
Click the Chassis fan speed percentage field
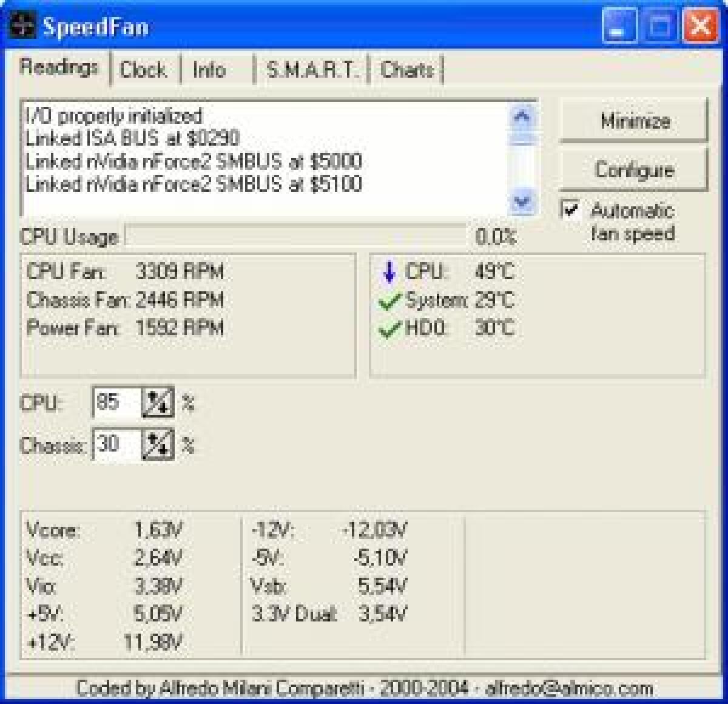point(116,445)
